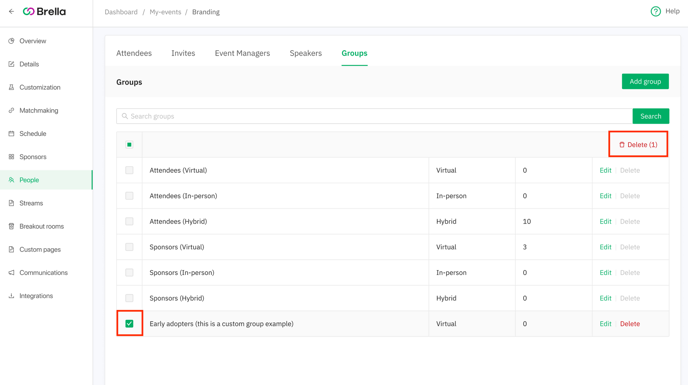Click the Integrations sidebar icon
688x385 pixels.
click(11, 296)
